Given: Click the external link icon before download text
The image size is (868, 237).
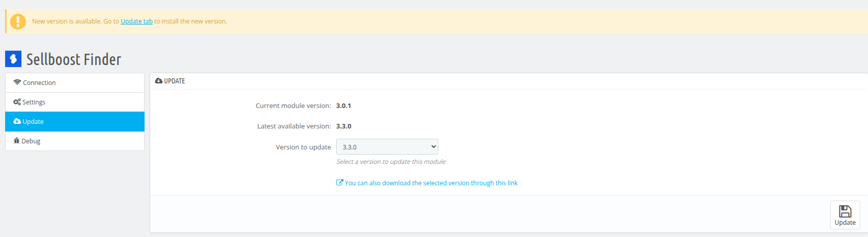Looking at the screenshot, I should [340, 183].
